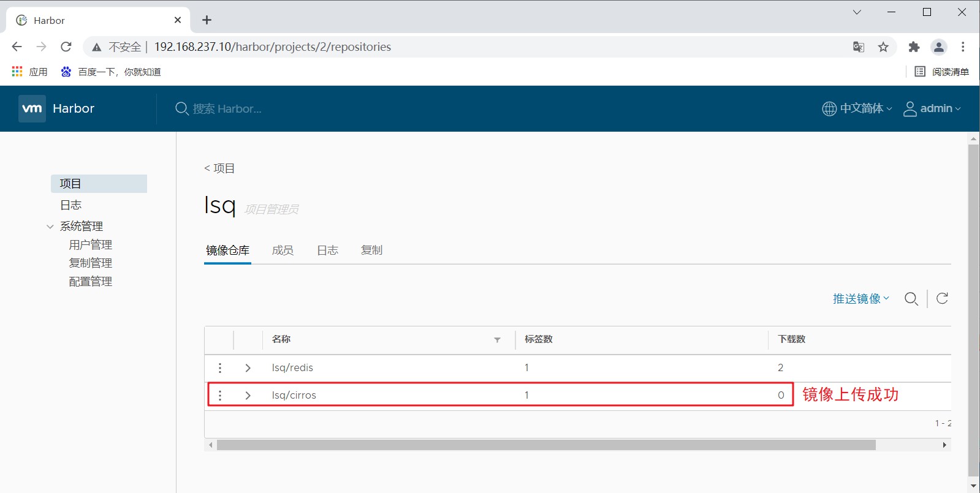Image resolution: width=980 pixels, height=493 pixels.
Task: Open the Chrome profile icon
Action: (939, 47)
